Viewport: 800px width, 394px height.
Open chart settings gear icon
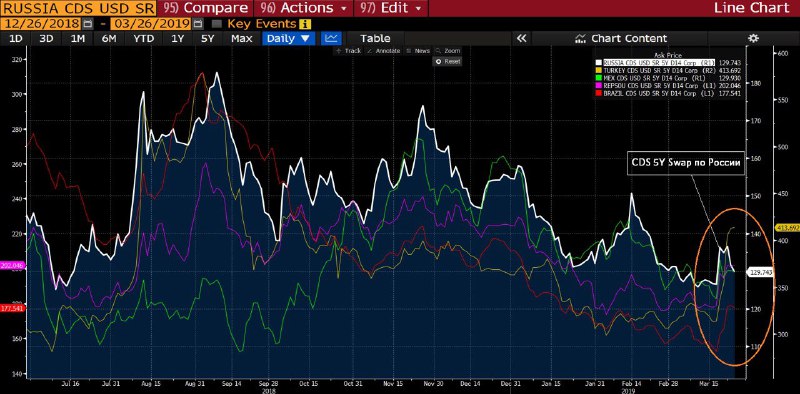click(753, 38)
